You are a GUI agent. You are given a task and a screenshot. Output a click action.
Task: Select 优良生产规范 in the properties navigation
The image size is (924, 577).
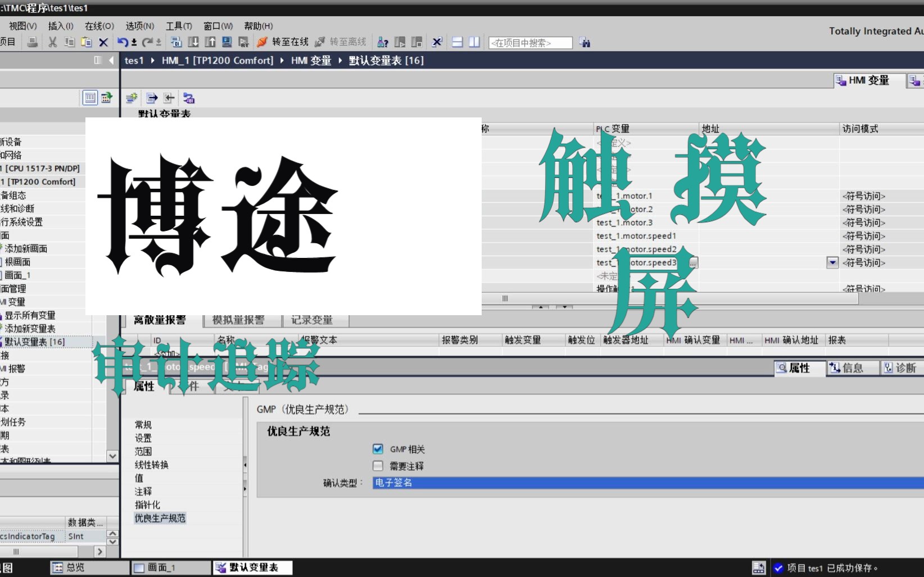click(x=160, y=518)
